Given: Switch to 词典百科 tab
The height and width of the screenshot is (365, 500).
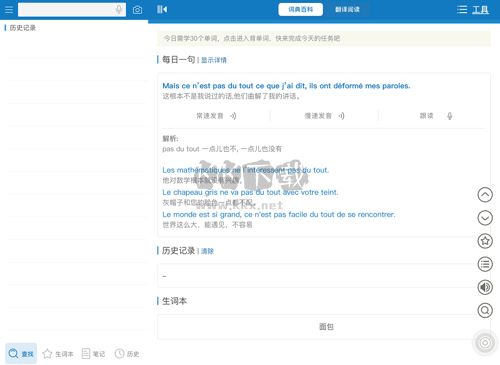Looking at the screenshot, I should (301, 9).
